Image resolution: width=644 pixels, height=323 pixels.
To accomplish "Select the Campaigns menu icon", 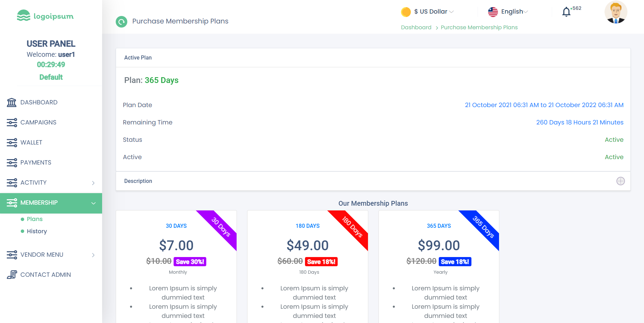I will [x=12, y=122].
